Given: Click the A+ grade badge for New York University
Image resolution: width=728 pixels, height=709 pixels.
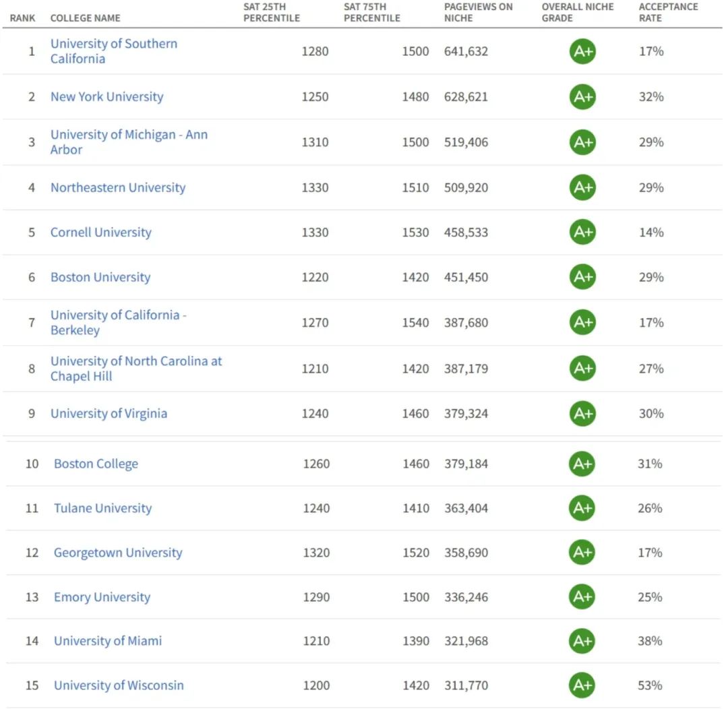Looking at the screenshot, I should coord(582,96).
